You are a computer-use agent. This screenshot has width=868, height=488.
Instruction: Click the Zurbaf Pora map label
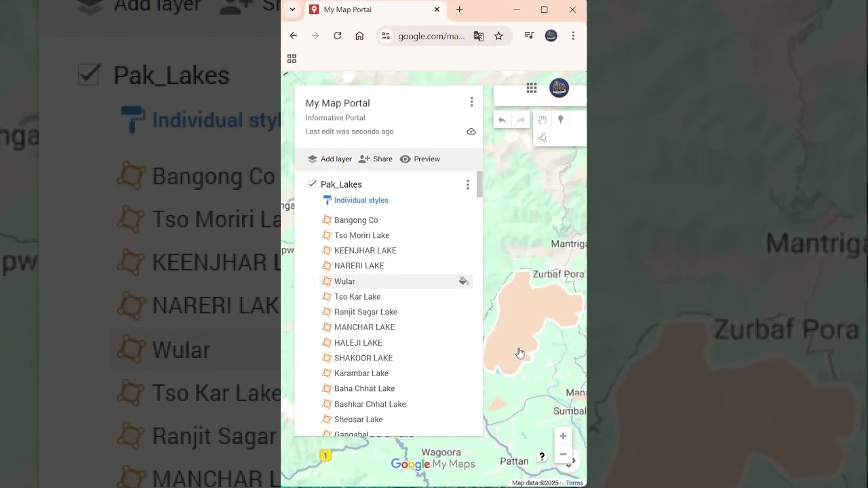558,274
